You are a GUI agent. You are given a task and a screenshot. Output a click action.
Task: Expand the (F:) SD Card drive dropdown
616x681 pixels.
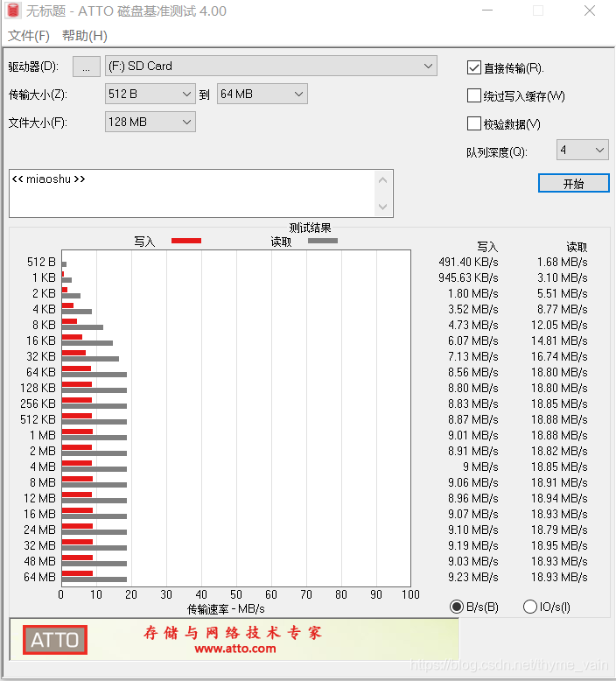(271, 66)
